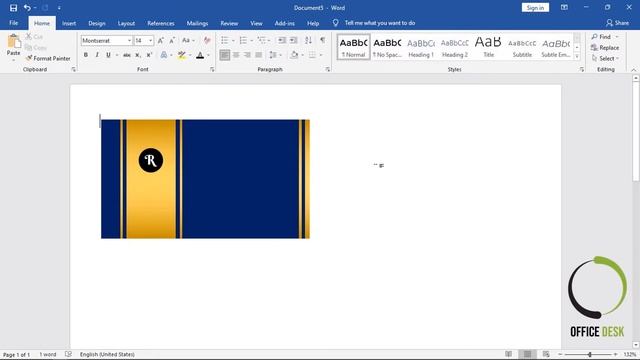This screenshot has width=640, height=360.
Task: Center align the text
Action: (236, 55)
